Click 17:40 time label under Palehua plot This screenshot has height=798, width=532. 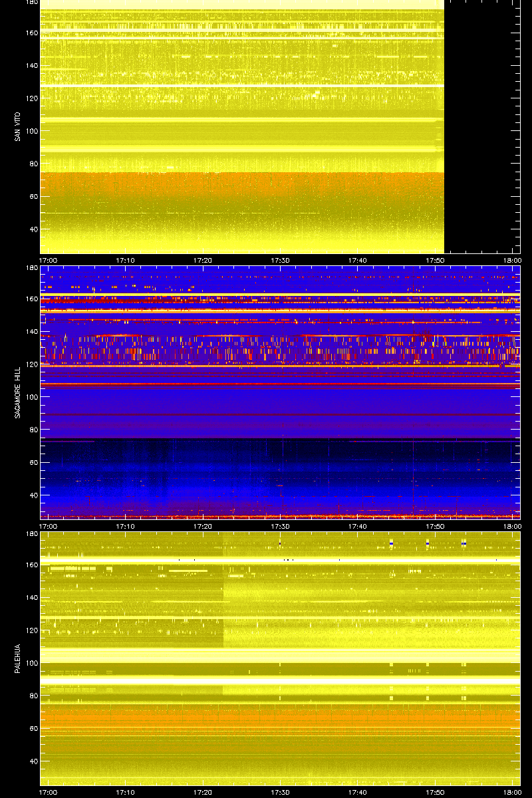pyautogui.click(x=358, y=792)
